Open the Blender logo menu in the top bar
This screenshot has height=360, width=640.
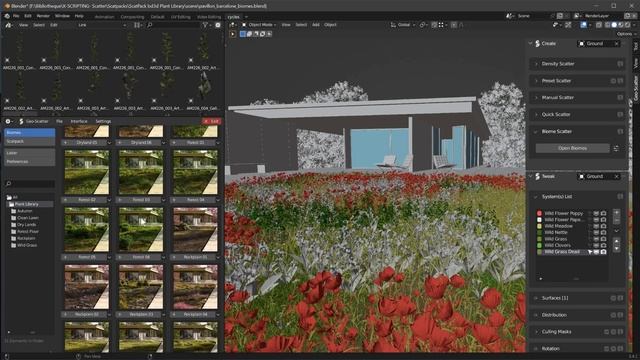(7, 16)
